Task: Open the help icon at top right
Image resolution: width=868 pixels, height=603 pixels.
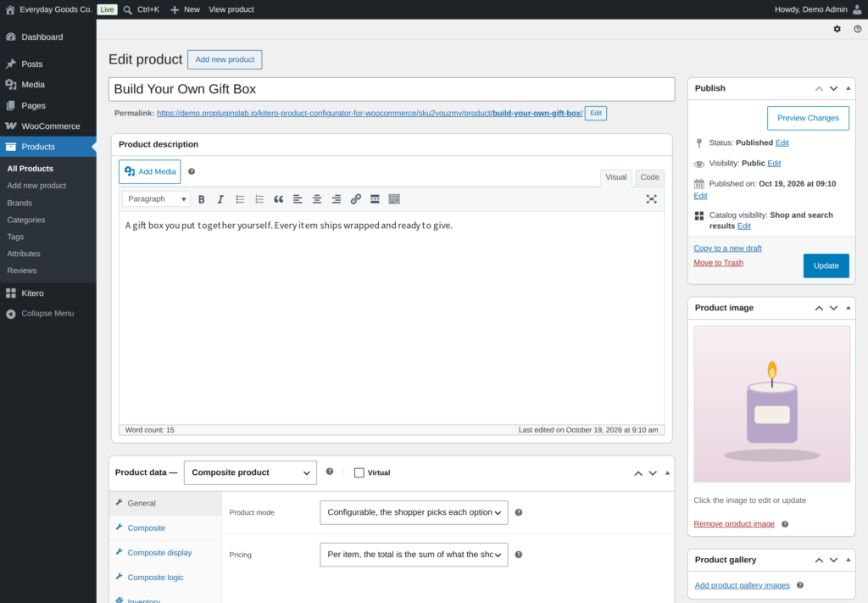Action: point(858,29)
